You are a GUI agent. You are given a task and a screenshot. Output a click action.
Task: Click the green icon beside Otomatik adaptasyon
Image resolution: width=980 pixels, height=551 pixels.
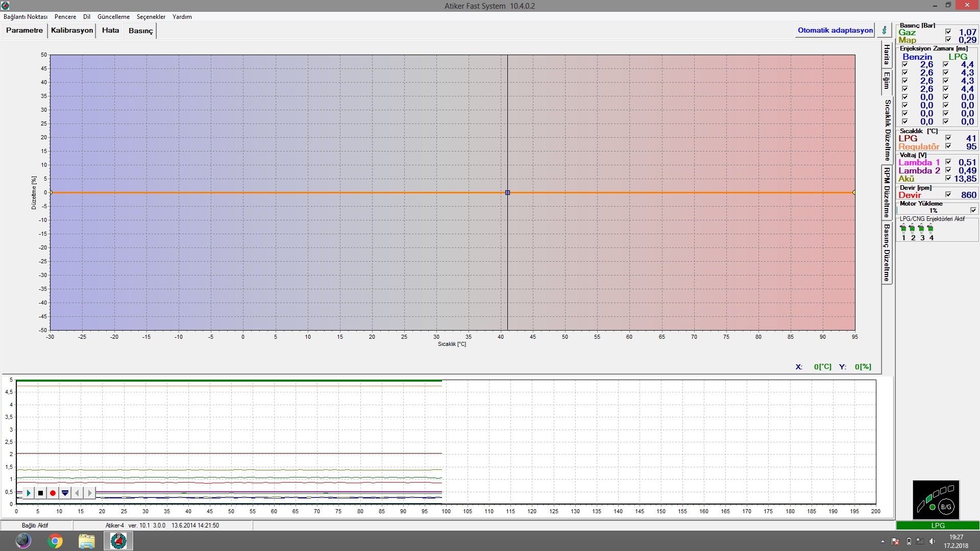(x=885, y=30)
